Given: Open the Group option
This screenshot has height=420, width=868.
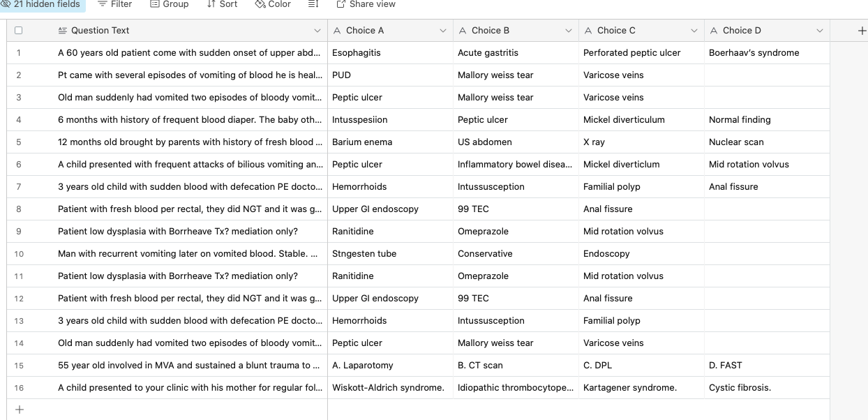Looking at the screenshot, I should click(x=170, y=4).
